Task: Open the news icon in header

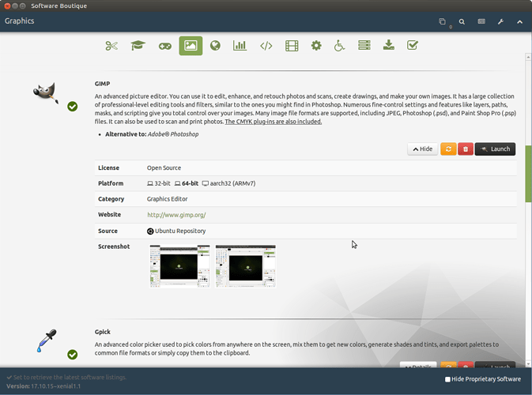Action: pyautogui.click(x=481, y=21)
